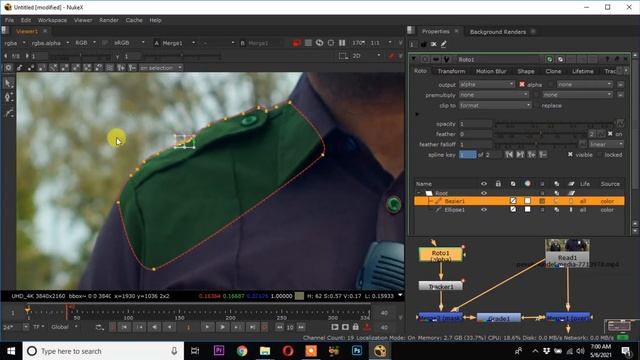Click the go to last frame button
The image size is (640, 360).
point(253,327)
